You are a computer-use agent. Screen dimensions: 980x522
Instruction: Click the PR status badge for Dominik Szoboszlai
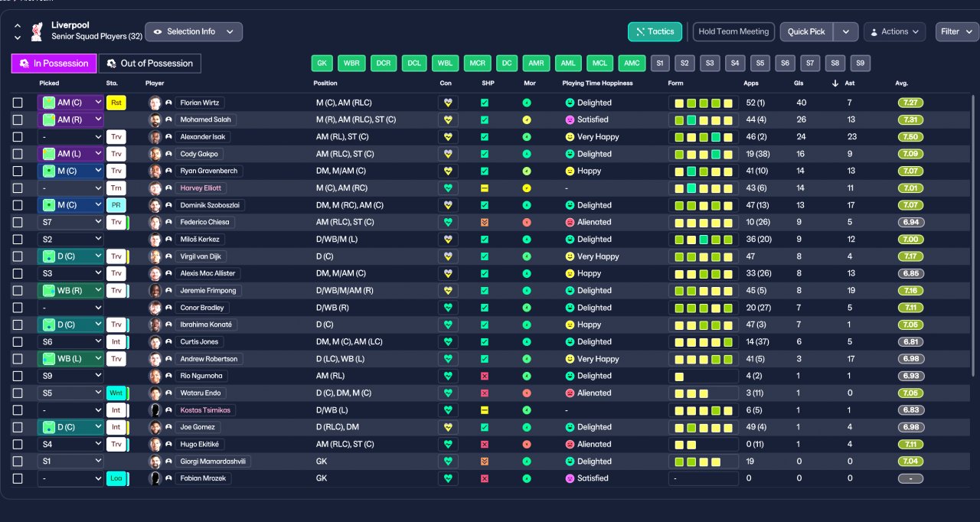coord(116,205)
